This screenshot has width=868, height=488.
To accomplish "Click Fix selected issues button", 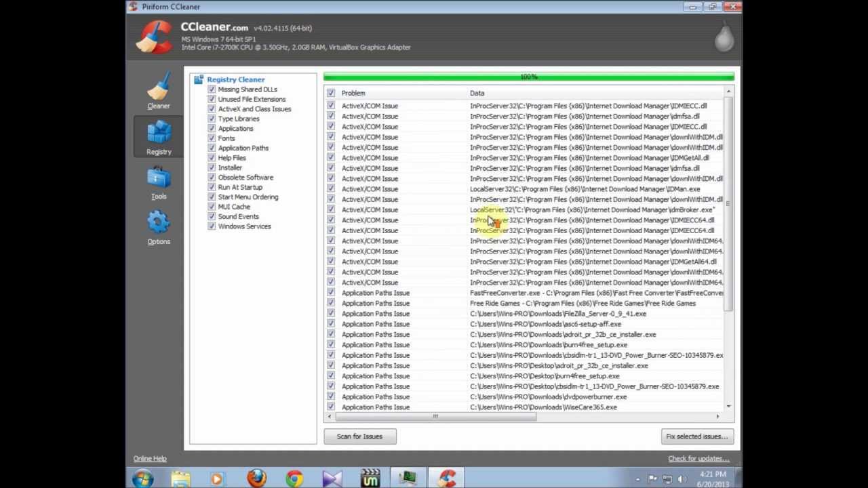I will (696, 436).
